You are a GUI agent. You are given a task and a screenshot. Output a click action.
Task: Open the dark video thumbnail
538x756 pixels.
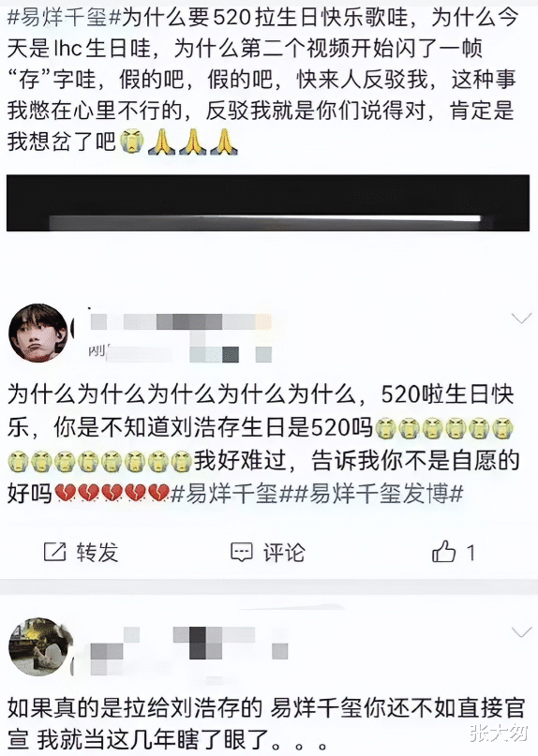point(268,203)
